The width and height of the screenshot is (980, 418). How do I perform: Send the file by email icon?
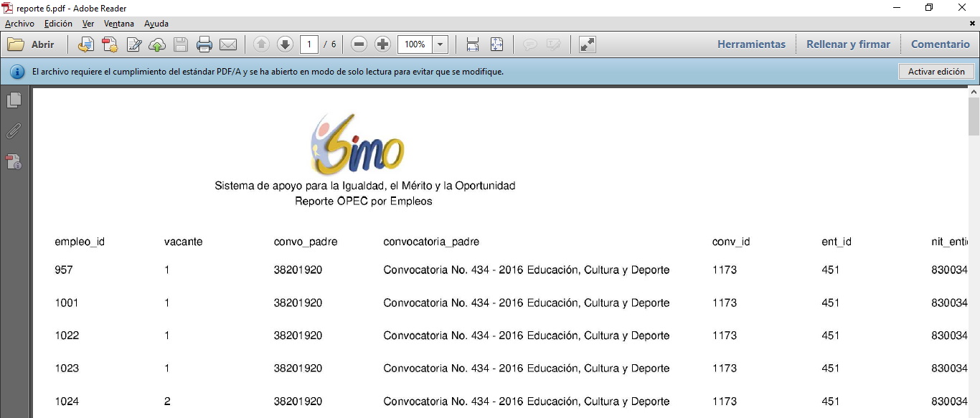tap(228, 44)
